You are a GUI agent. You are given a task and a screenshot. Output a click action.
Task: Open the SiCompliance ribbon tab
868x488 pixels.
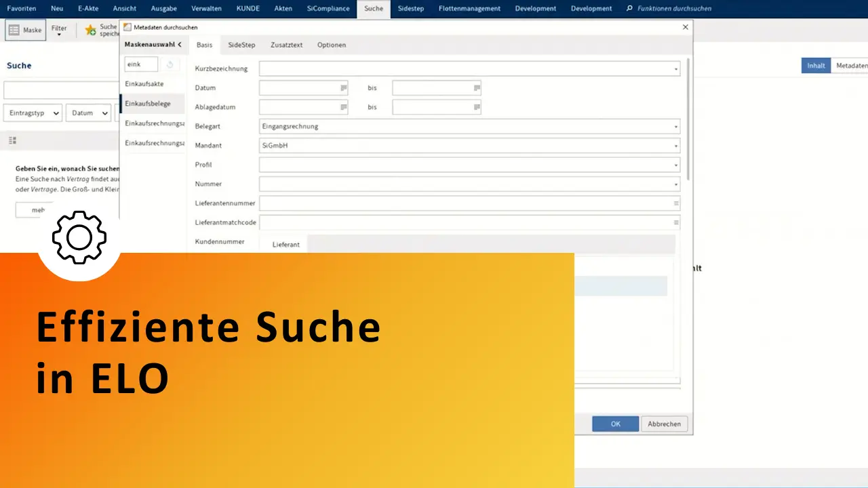pyautogui.click(x=328, y=9)
